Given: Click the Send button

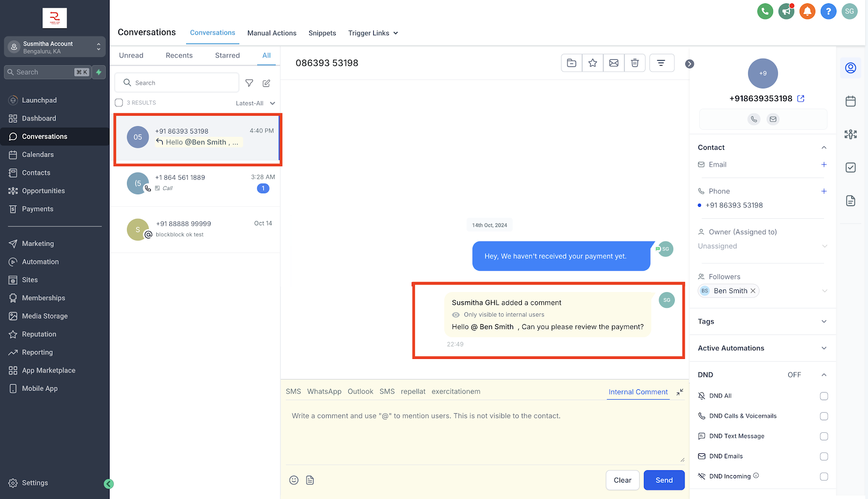Looking at the screenshot, I should point(663,480).
